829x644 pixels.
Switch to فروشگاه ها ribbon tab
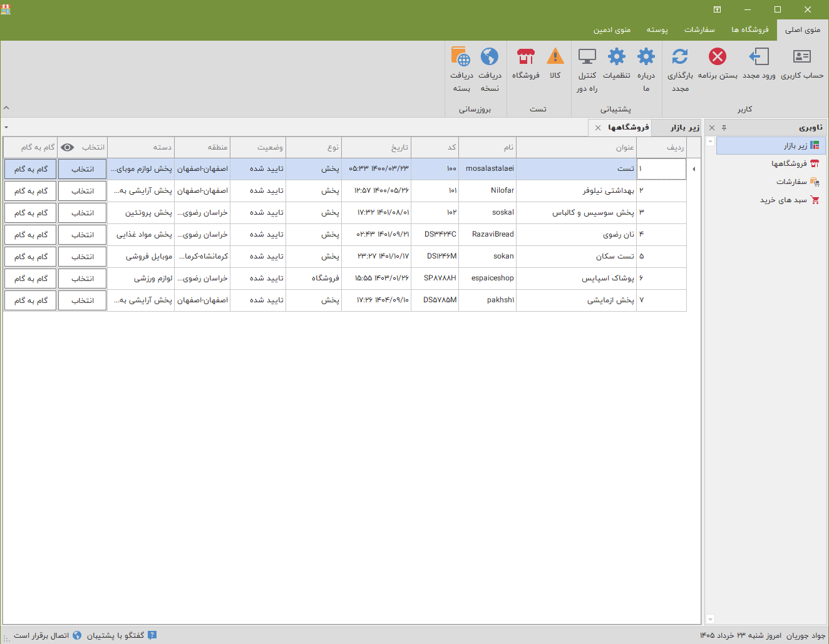pyautogui.click(x=750, y=30)
